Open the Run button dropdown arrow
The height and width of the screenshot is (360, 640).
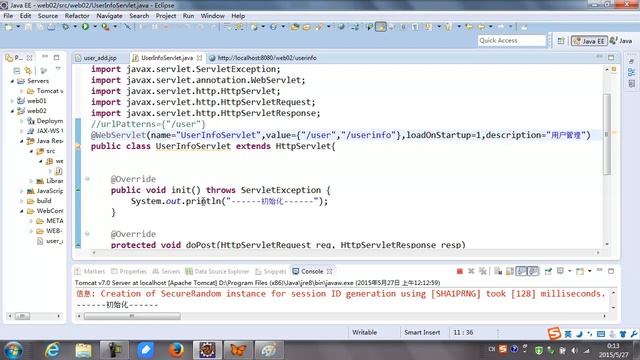[x=95, y=27]
